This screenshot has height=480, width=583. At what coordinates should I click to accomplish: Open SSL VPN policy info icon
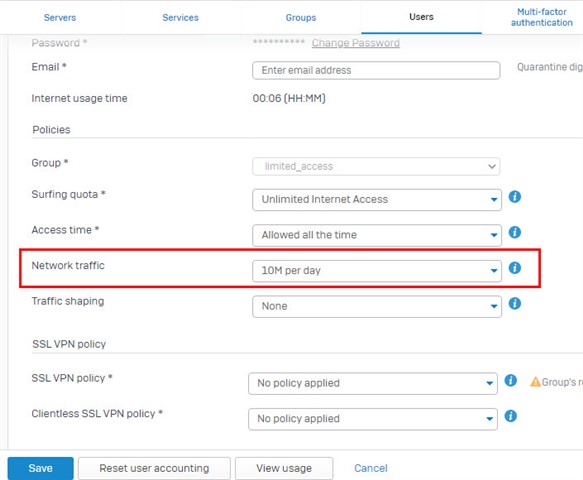pyautogui.click(x=510, y=380)
